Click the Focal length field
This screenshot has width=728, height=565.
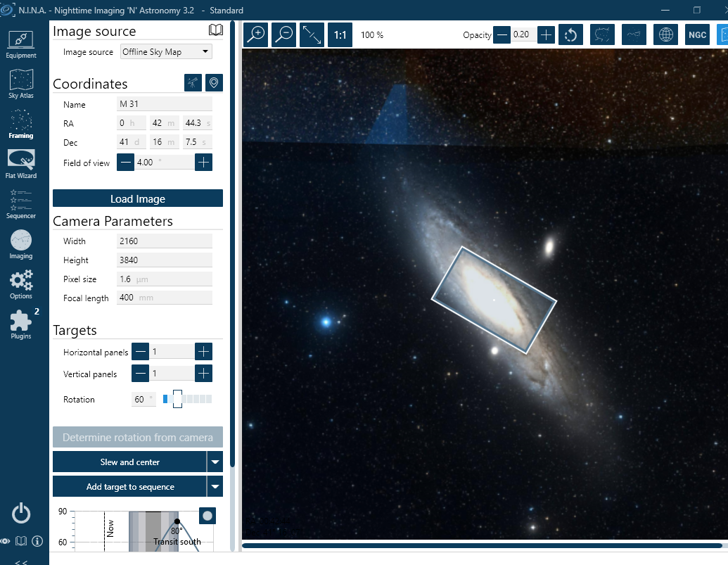[165, 298]
